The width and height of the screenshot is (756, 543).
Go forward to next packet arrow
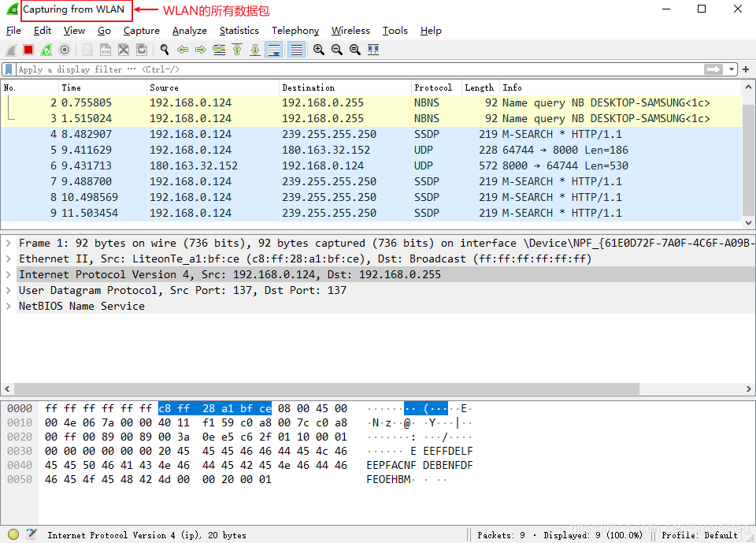tap(201, 50)
